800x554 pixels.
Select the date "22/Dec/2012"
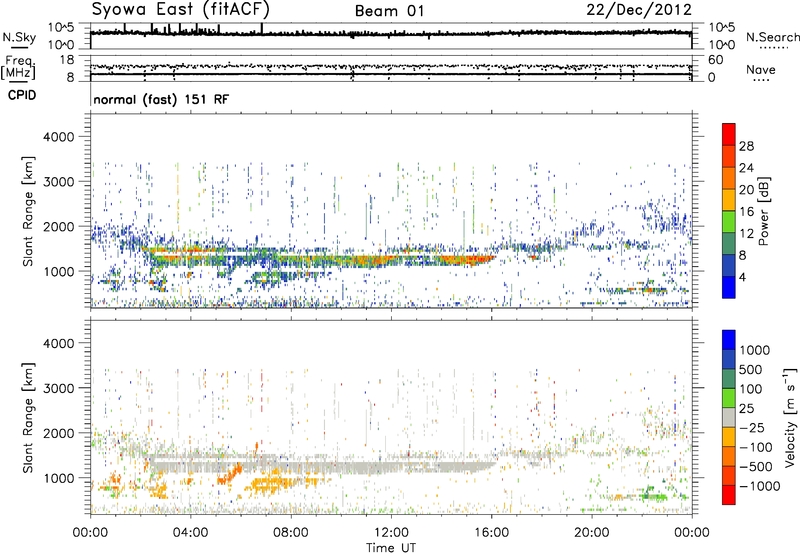click(639, 10)
